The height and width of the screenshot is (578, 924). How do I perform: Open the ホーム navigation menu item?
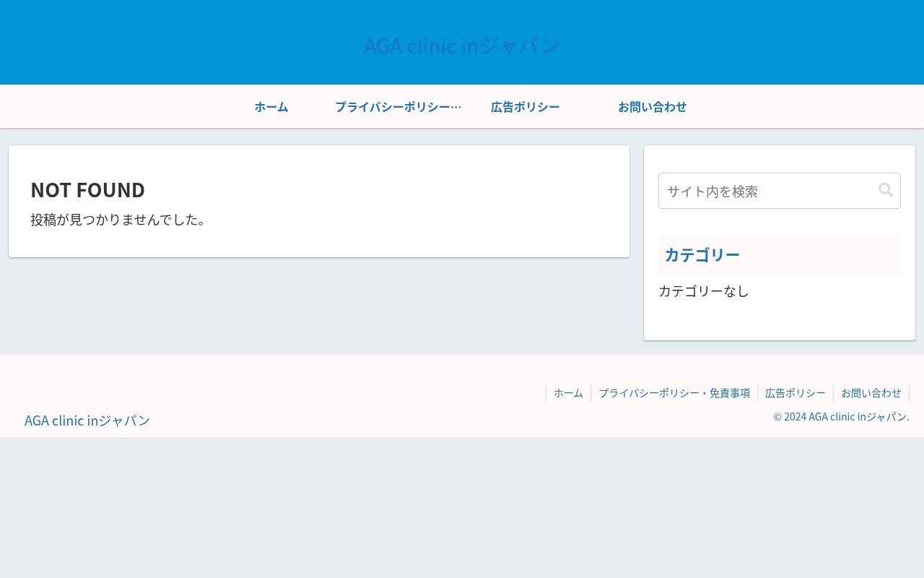[x=271, y=107]
